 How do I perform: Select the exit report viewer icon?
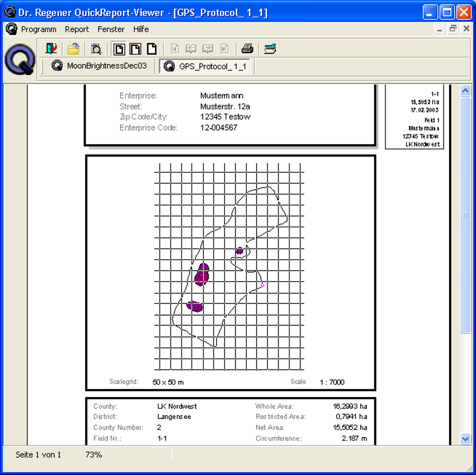coord(51,48)
